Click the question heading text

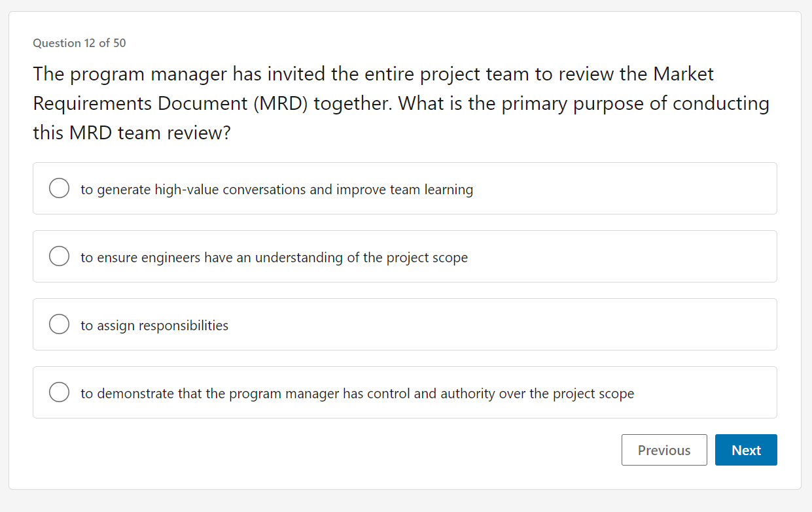400,103
